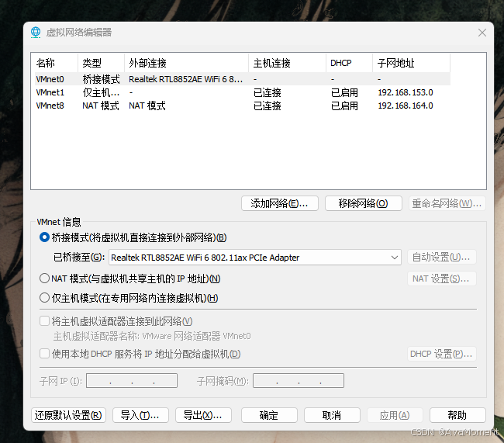Select 仅主机模式 radio option

44,298
